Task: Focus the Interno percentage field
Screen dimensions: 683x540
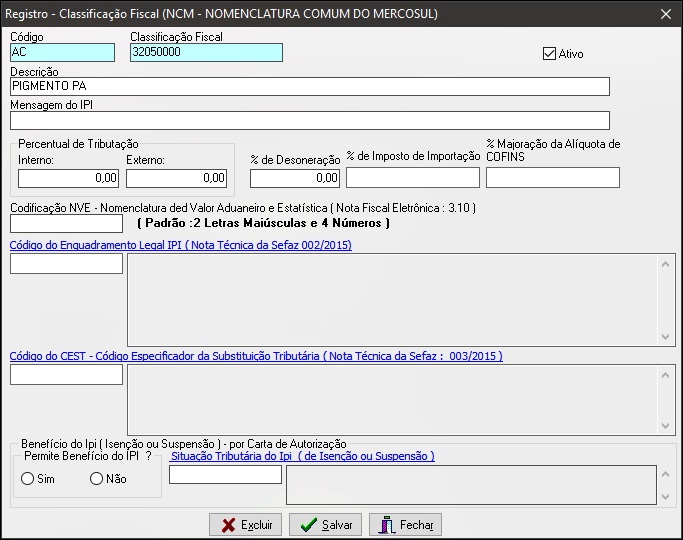Action: (x=68, y=178)
